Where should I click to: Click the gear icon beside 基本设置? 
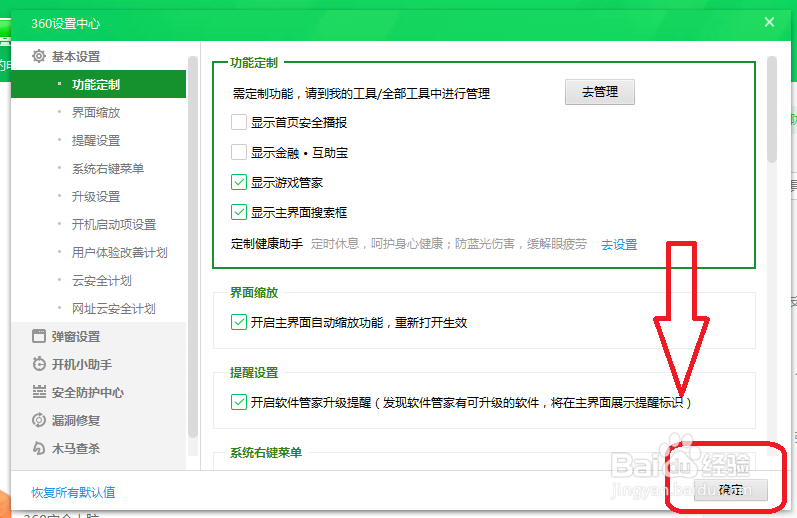39,56
